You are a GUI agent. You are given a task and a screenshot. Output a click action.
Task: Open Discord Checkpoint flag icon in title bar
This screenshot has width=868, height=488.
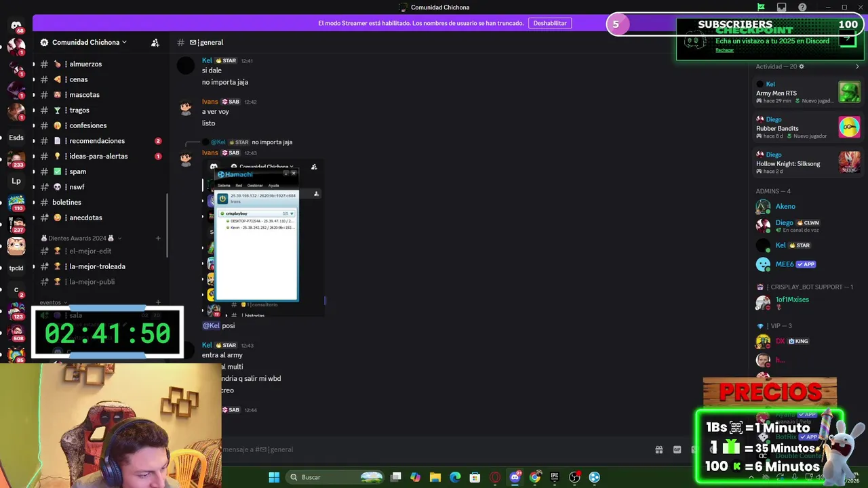coord(761,7)
